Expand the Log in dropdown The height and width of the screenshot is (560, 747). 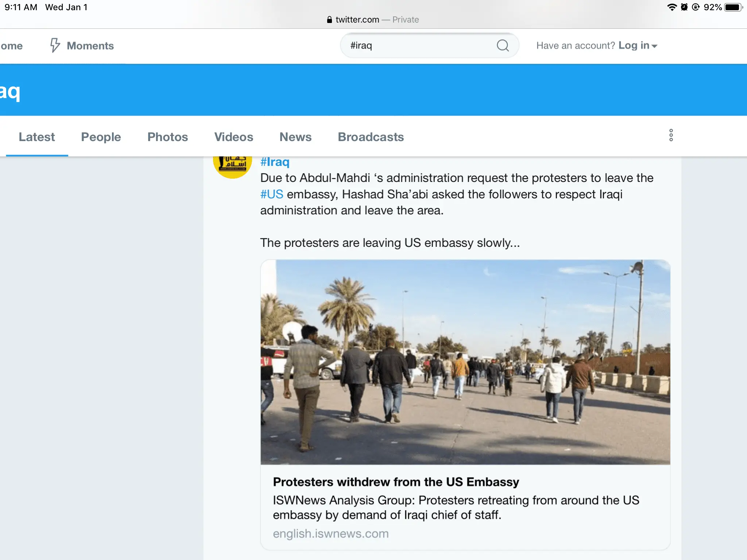[638, 46]
